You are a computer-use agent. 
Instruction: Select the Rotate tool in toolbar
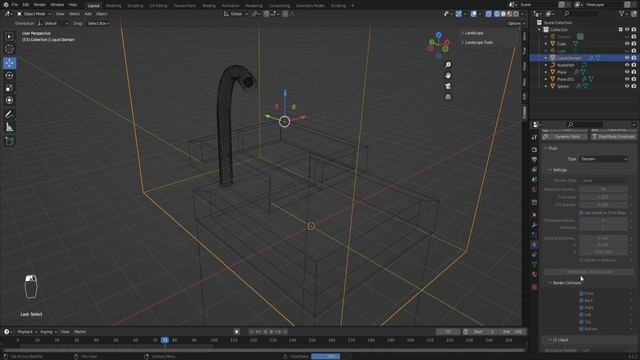[9, 75]
